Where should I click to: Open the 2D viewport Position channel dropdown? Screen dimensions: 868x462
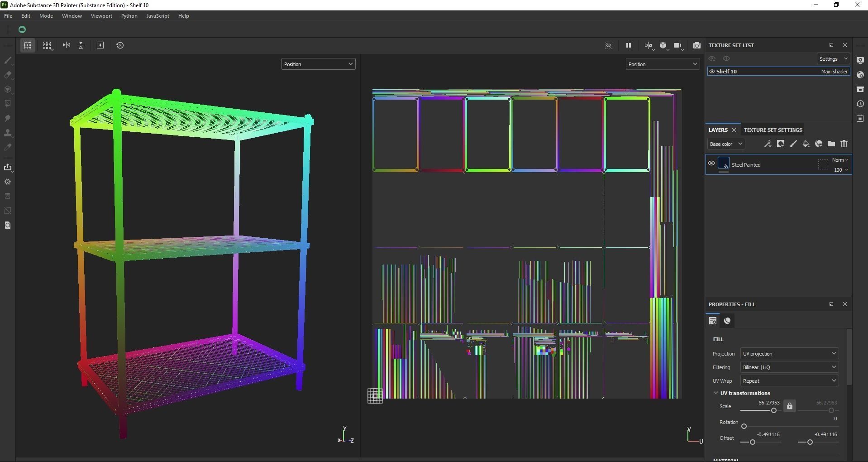tap(663, 64)
